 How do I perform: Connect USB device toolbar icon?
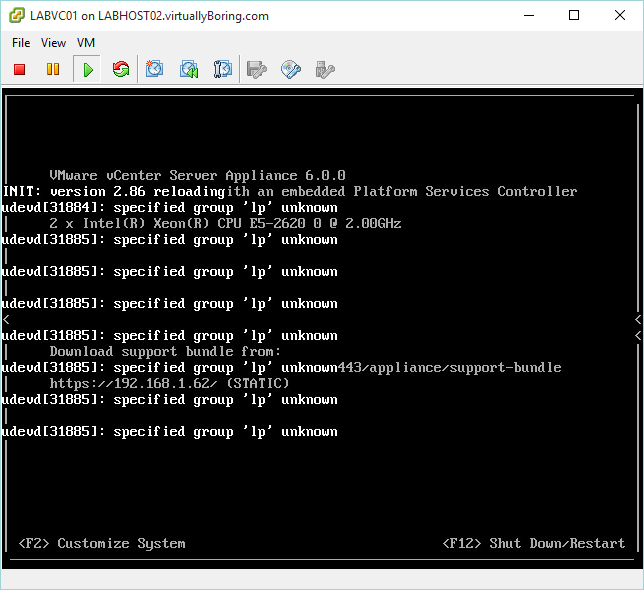[x=325, y=69]
